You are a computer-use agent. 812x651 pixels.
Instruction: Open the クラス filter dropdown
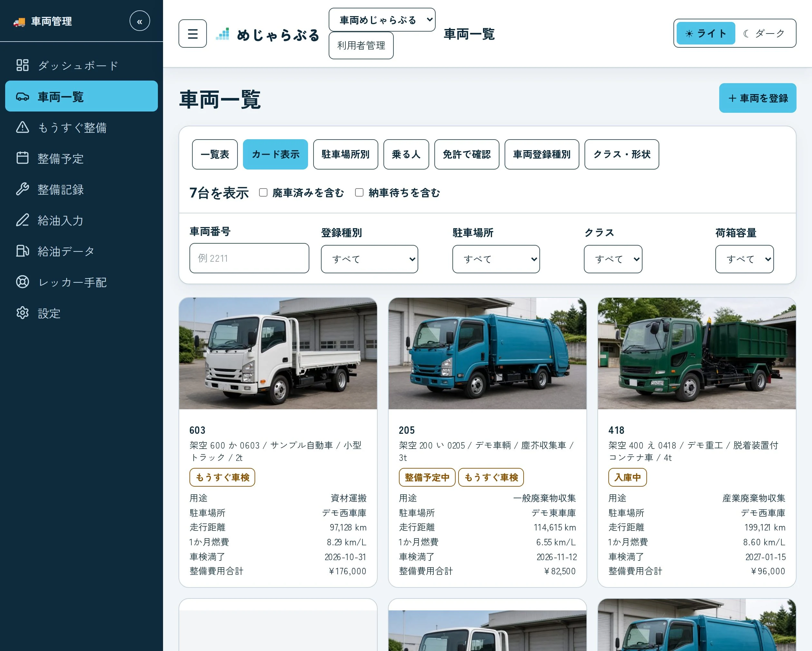(x=613, y=259)
